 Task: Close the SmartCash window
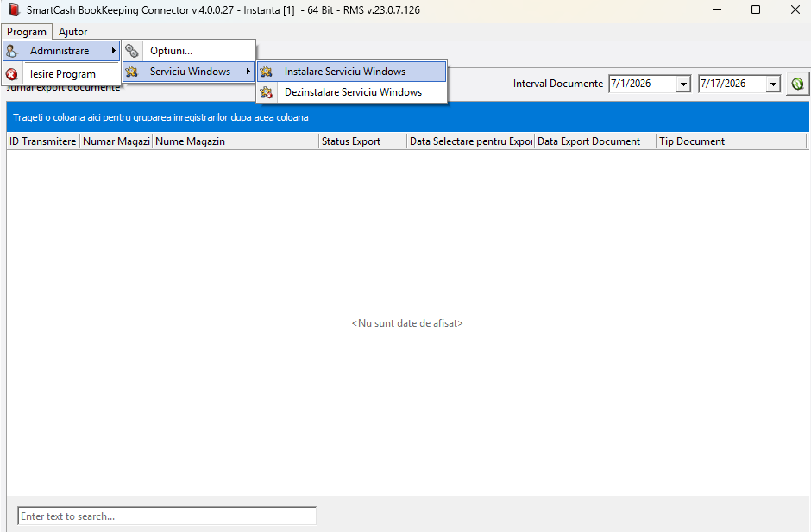tap(795, 9)
